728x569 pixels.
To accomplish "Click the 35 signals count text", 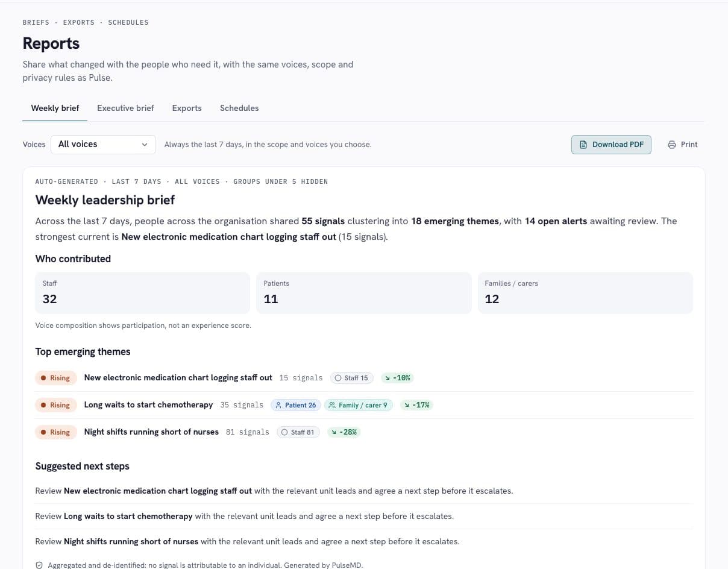I will [x=242, y=405].
